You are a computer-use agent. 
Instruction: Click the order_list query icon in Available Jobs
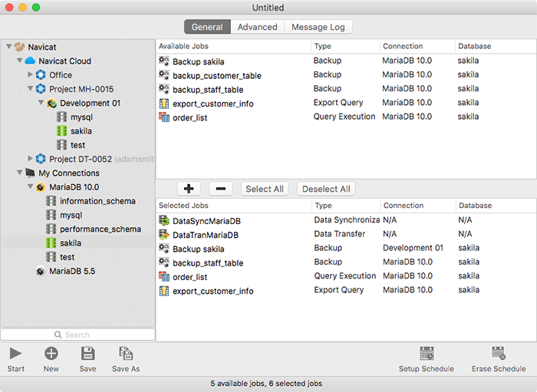point(164,117)
